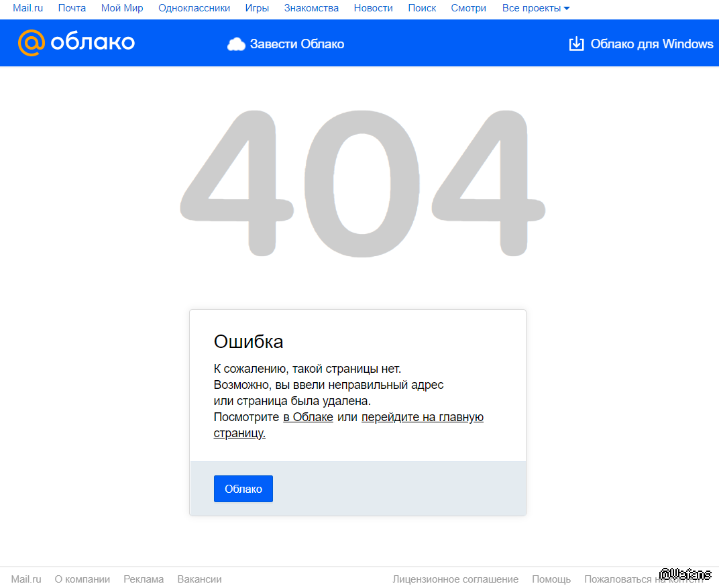Select Смотри in the top navigation

[x=468, y=8]
